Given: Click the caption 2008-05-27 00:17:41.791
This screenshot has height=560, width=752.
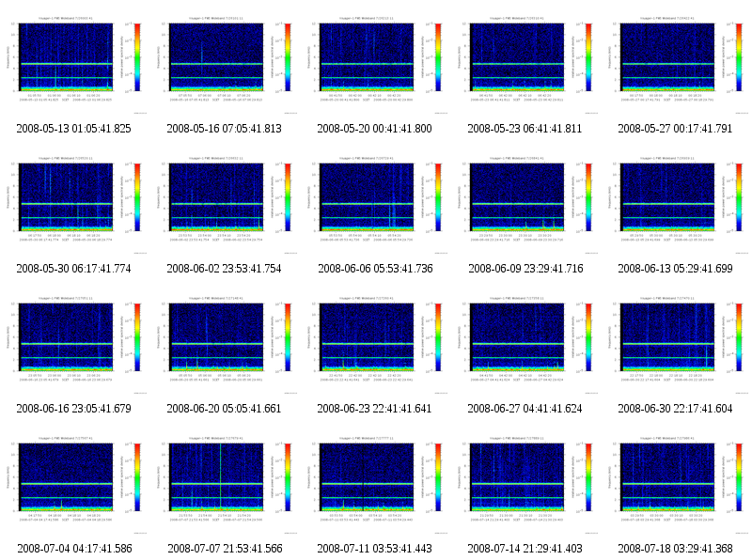Looking at the screenshot, I should pos(675,129).
